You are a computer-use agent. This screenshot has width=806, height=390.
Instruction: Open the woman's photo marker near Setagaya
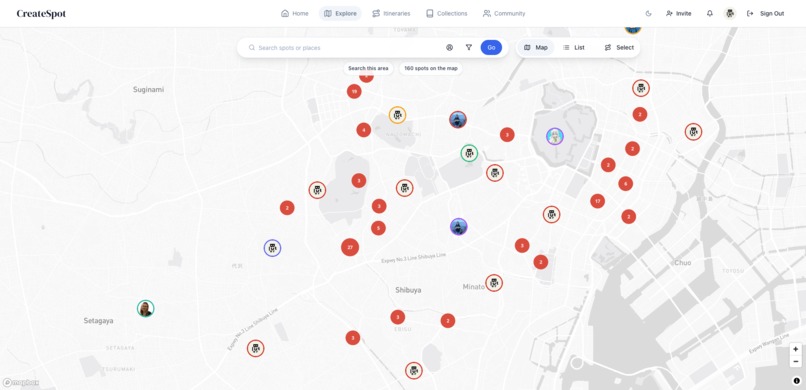(x=145, y=308)
